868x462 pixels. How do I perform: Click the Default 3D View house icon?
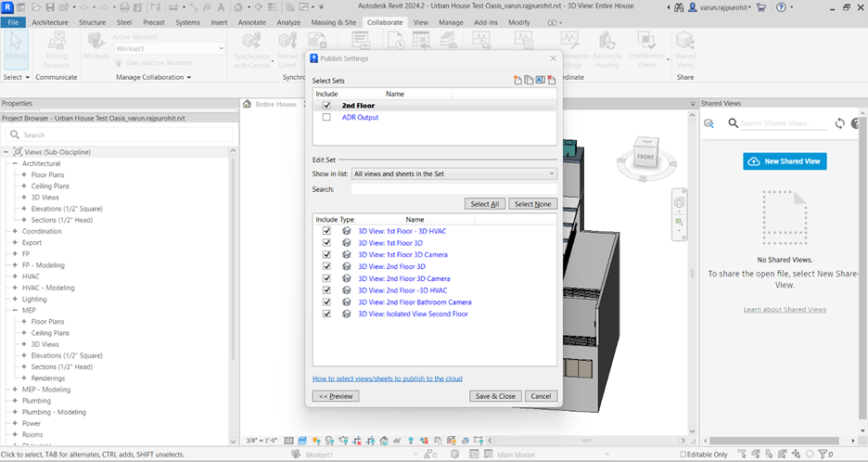tap(238, 7)
